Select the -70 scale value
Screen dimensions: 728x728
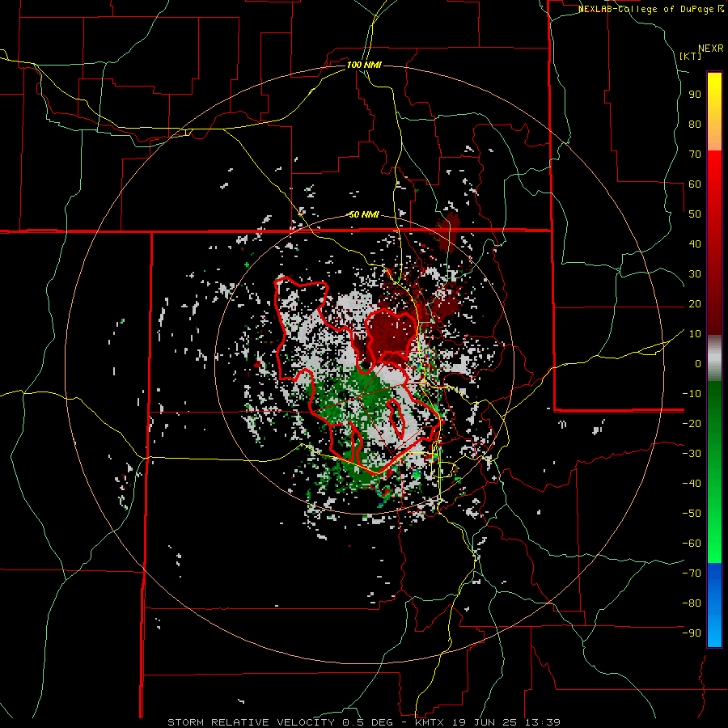(692, 574)
